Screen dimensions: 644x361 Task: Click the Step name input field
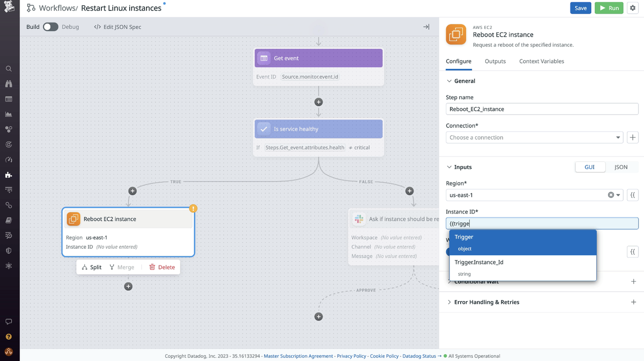[542, 109]
